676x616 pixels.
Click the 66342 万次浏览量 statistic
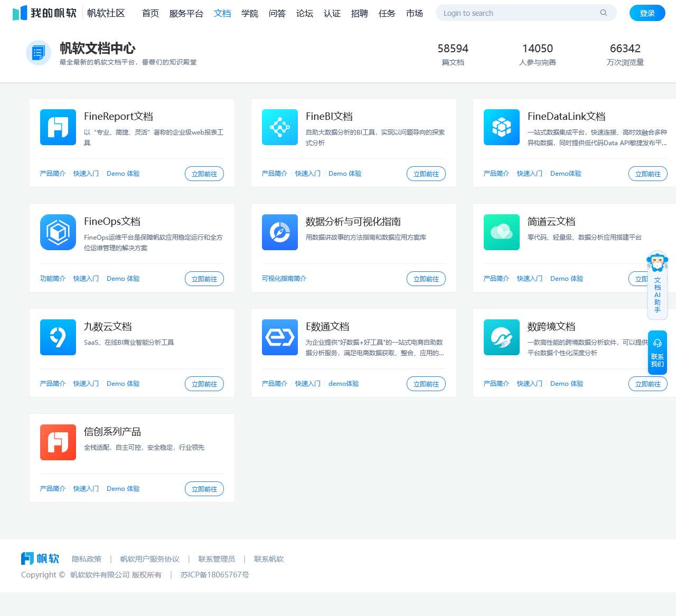(625, 54)
